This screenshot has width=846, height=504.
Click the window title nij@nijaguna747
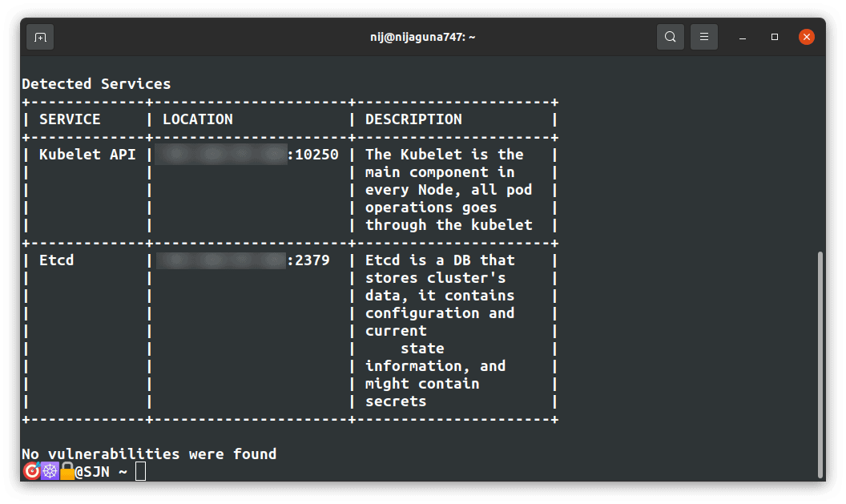(422, 37)
